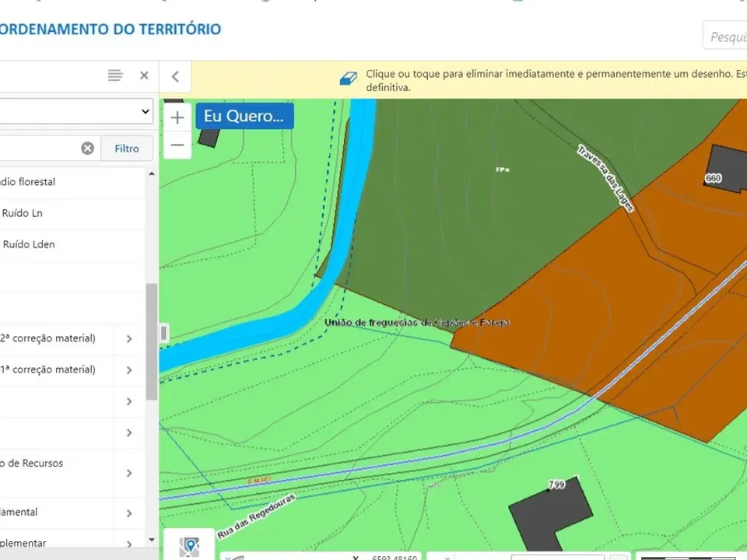This screenshot has height=560, width=747.
Task: Click the União de freguesias map label
Action: [417, 322]
